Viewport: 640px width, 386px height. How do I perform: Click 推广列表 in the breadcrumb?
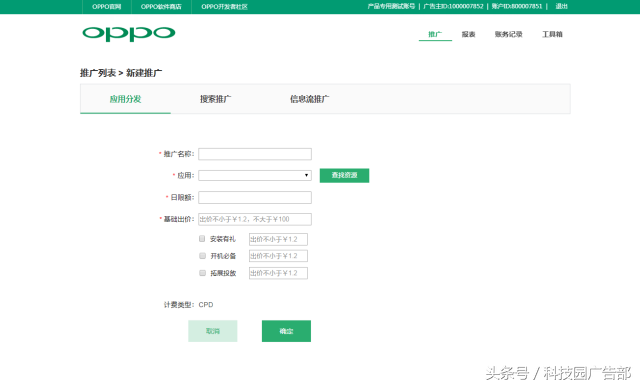click(x=98, y=73)
